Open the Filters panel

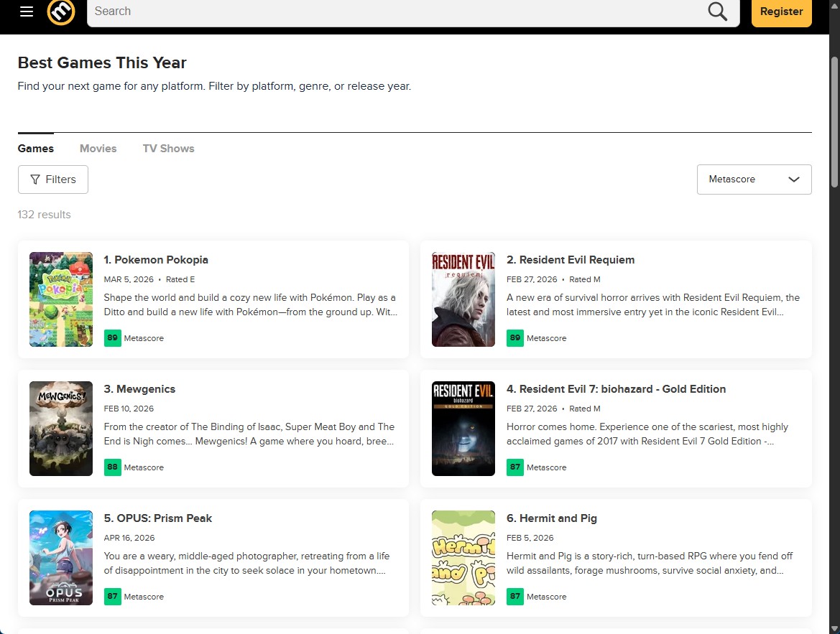tap(53, 180)
